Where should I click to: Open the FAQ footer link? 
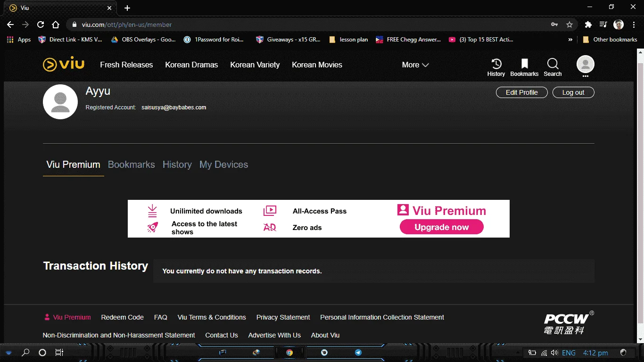click(161, 317)
